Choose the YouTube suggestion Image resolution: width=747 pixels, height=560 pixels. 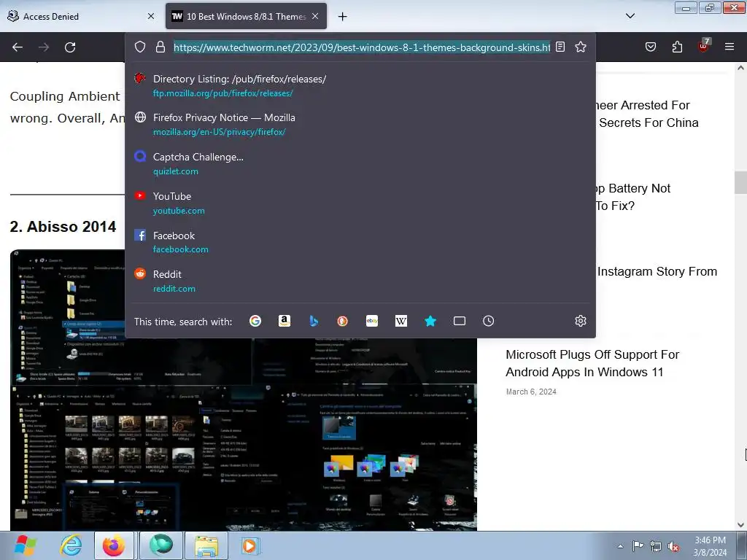(360, 203)
